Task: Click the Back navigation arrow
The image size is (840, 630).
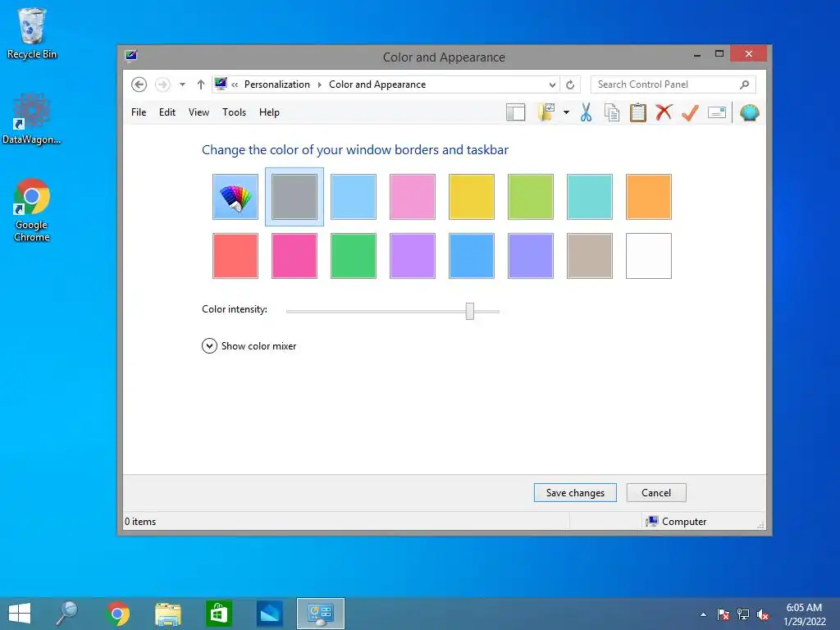Action: click(x=139, y=84)
